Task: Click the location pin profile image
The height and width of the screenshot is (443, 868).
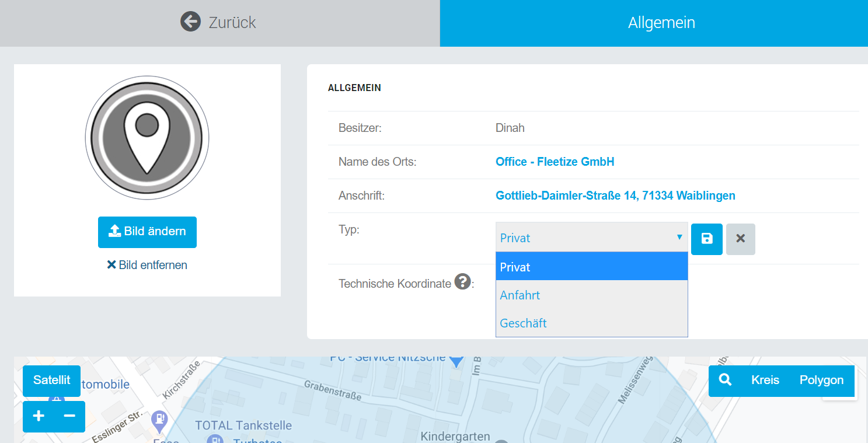Action: [x=147, y=138]
